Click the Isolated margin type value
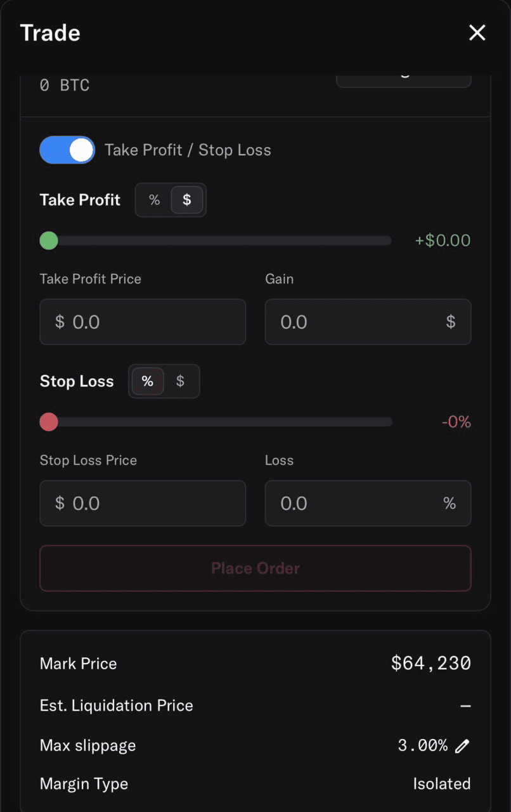 [442, 784]
